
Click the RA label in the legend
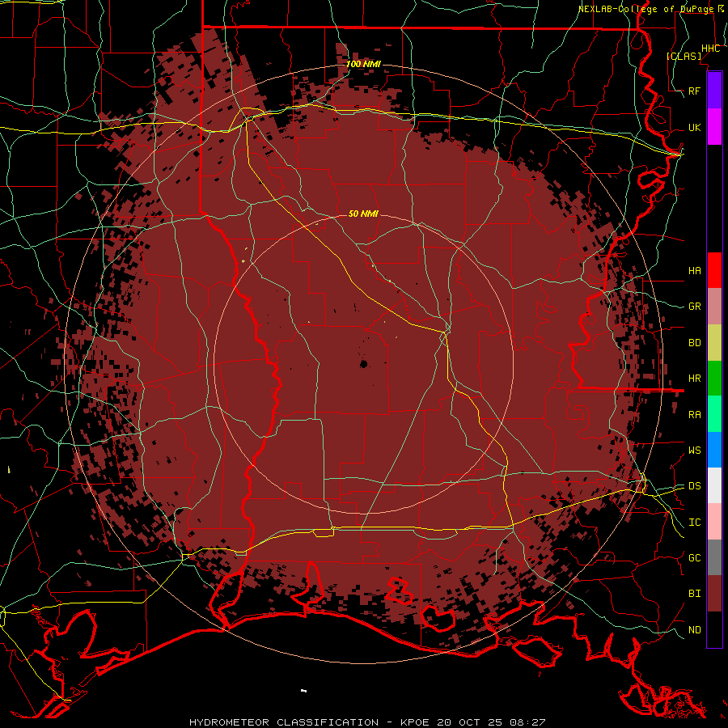[695, 415]
